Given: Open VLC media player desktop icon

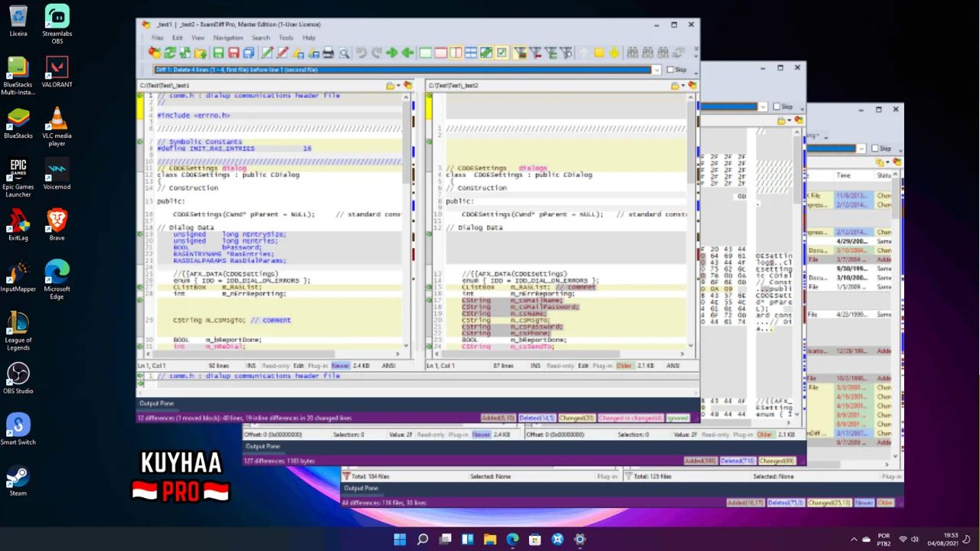Looking at the screenshot, I should click(57, 126).
